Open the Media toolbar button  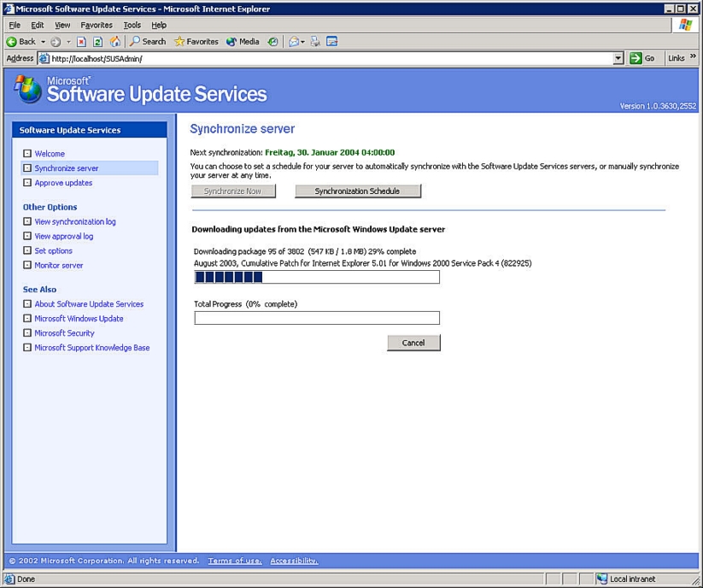click(x=243, y=42)
